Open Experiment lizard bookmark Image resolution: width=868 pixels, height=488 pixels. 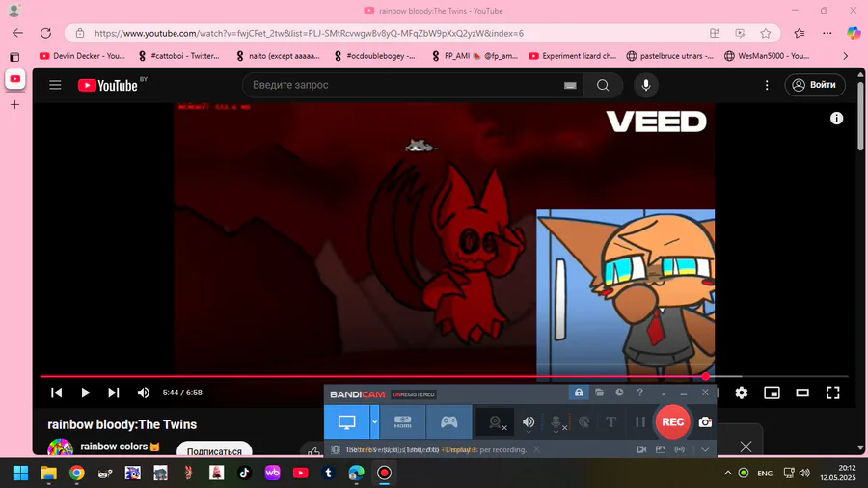(572, 56)
